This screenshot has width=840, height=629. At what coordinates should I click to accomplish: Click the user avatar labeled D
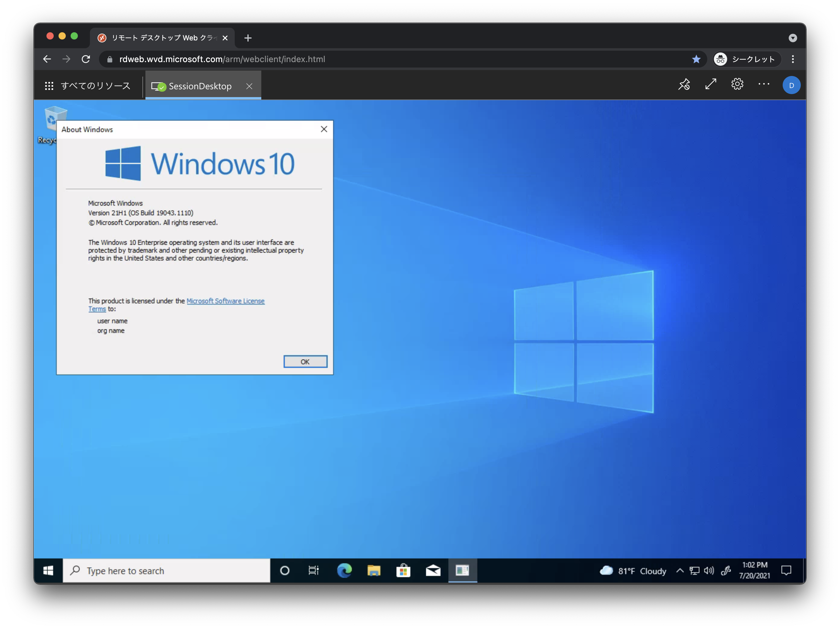[791, 85]
